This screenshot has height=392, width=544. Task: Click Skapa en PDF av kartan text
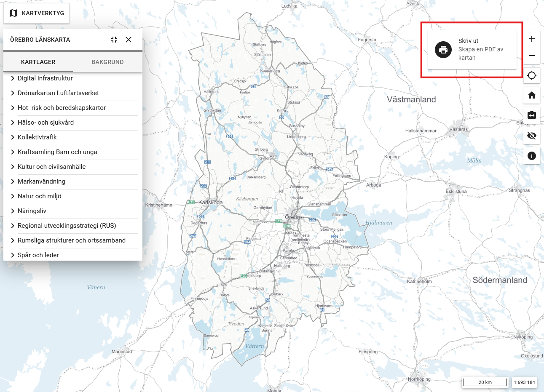click(x=480, y=53)
